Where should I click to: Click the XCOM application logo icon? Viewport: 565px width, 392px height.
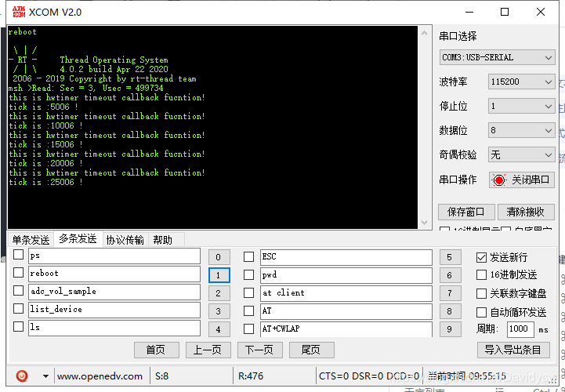[19, 12]
